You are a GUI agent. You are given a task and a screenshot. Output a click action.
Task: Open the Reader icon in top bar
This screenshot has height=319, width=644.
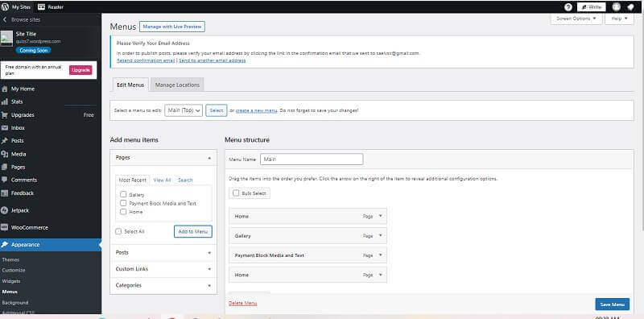click(x=41, y=7)
